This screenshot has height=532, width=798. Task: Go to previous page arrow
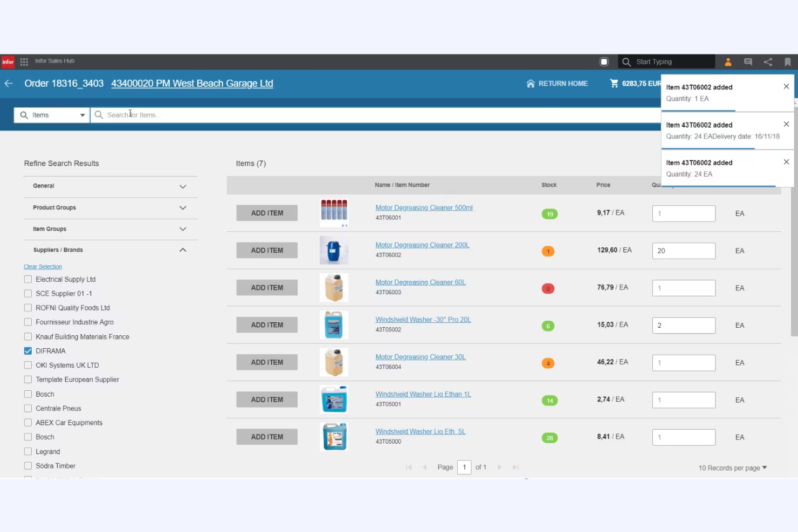pyautogui.click(x=425, y=467)
